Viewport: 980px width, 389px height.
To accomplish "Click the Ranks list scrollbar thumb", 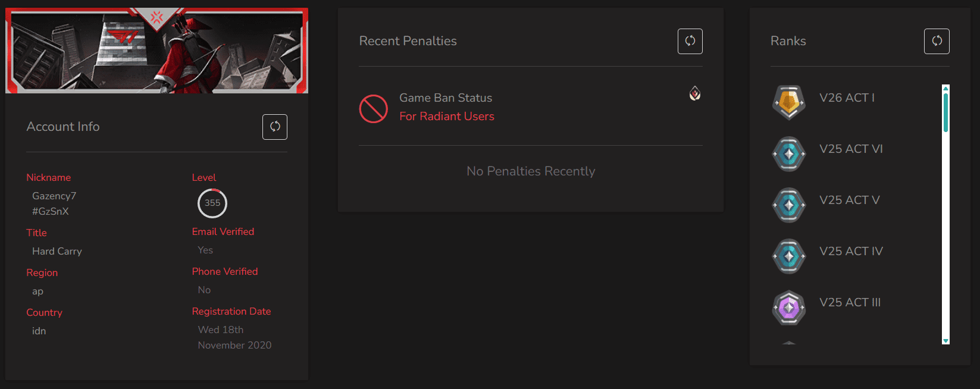I will coord(945,111).
